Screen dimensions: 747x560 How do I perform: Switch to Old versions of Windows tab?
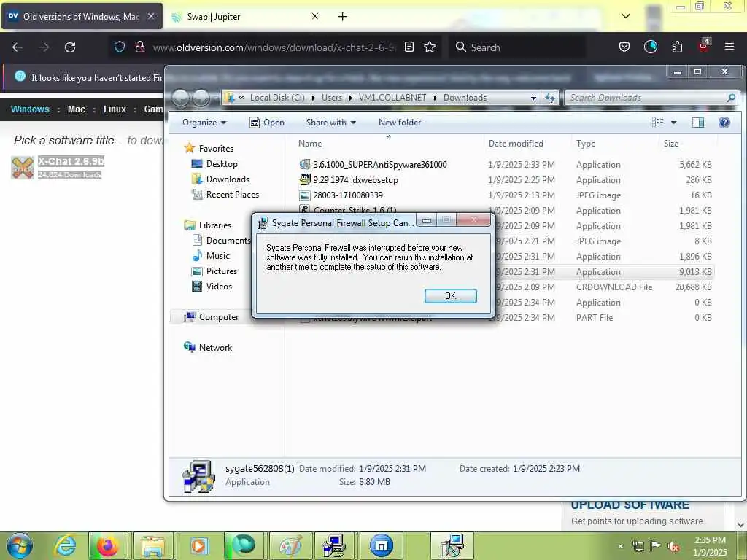[x=82, y=17]
